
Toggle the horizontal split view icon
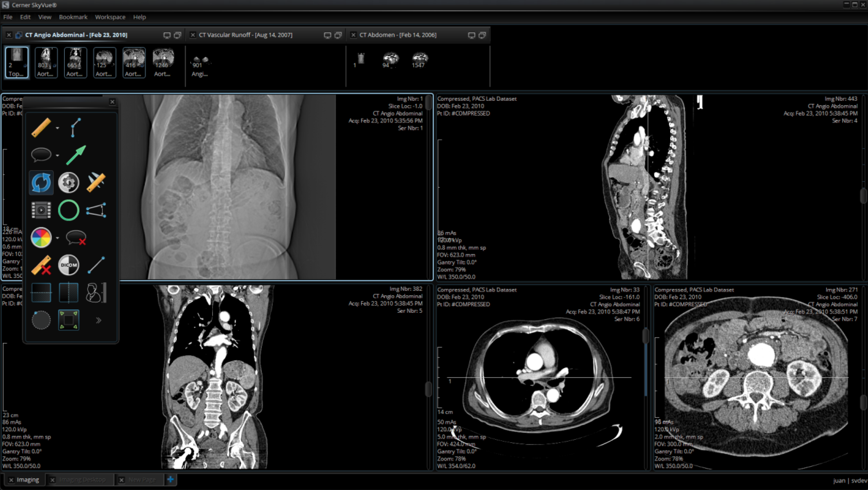[x=41, y=292]
